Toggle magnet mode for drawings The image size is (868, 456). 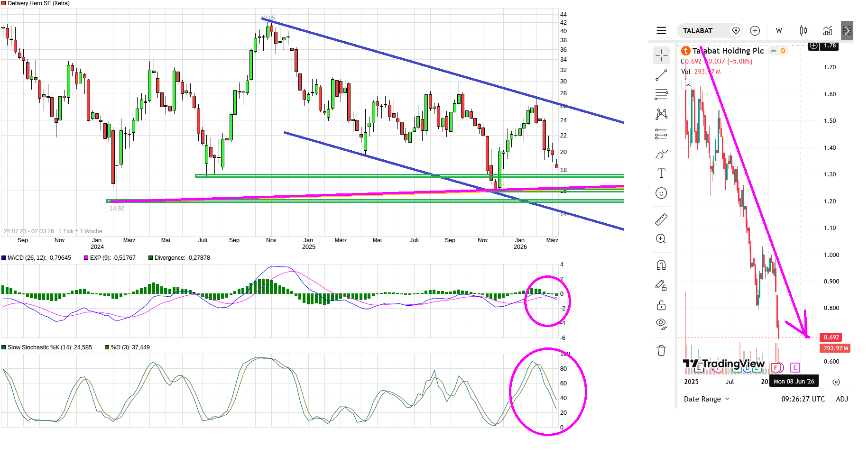coord(661,265)
